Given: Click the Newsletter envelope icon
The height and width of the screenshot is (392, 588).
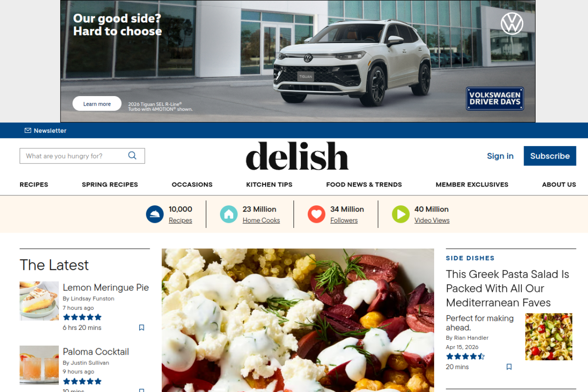Looking at the screenshot, I should point(28,131).
